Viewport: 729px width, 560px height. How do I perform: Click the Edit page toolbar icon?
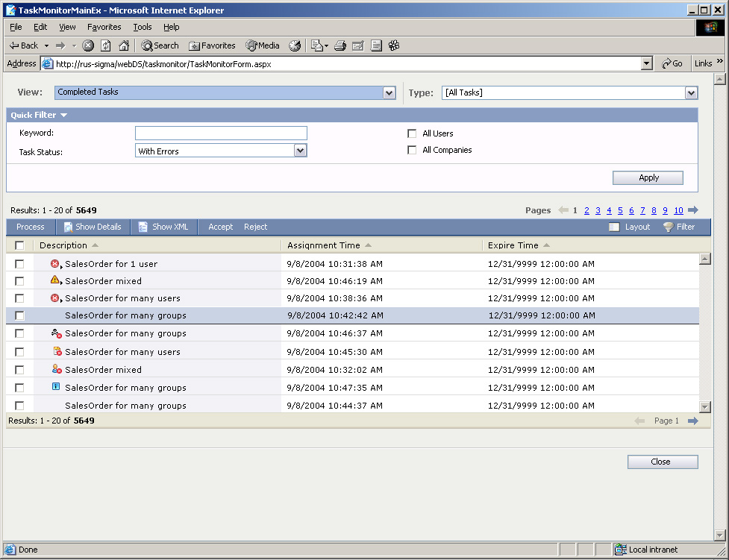[358, 45]
